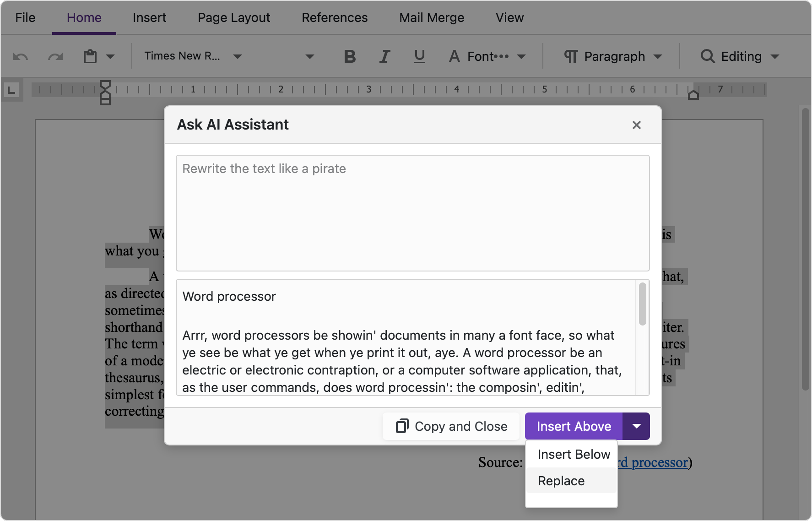Choose Replace from the insert menu
The height and width of the screenshot is (521, 812).
click(561, 481)
